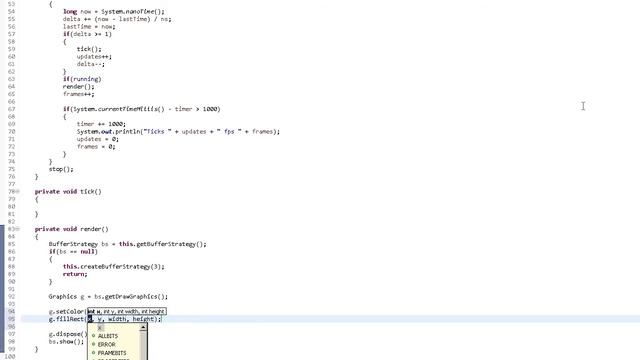The height and width of the screenshot is (360, 640).
Task: Select ALLBITS in the autocomplete popup
Action: tap(108, 336)
